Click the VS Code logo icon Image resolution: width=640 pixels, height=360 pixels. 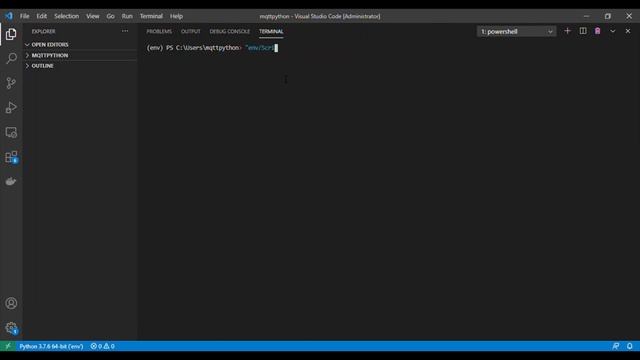click(9, 16)
